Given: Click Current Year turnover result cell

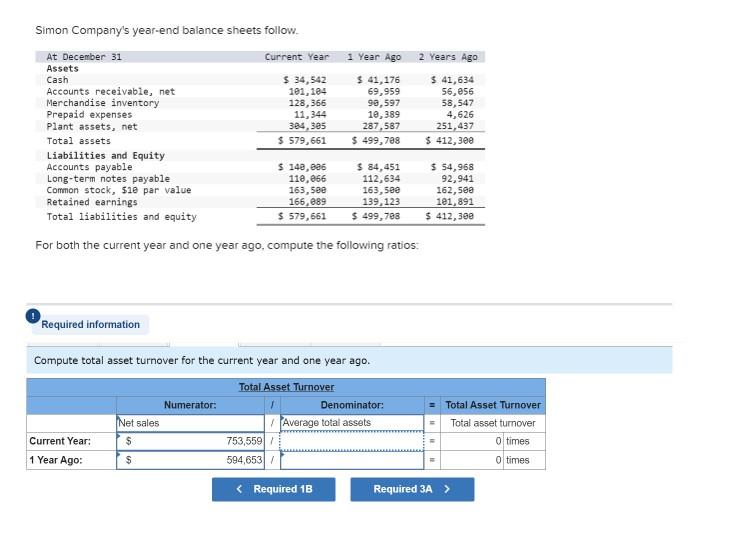Looking at the screenshot, I should click(x=493, y=441).
